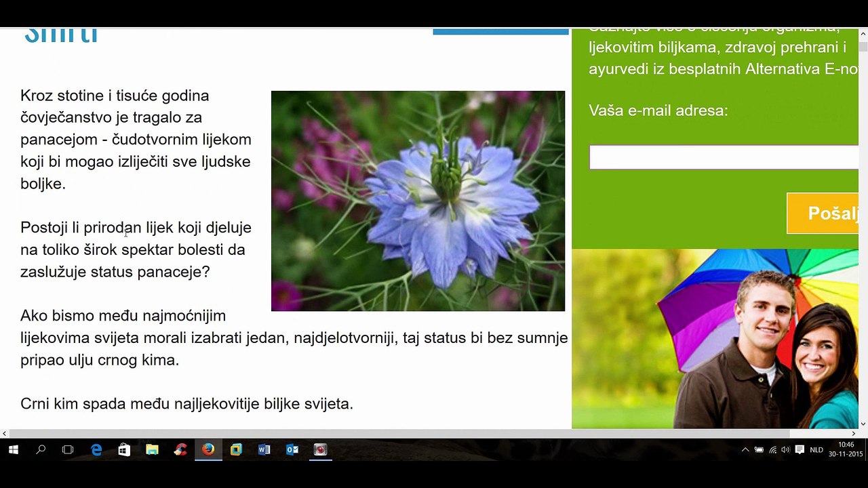Open the yellow-blue square taskbar app

[x=236, y=449]
